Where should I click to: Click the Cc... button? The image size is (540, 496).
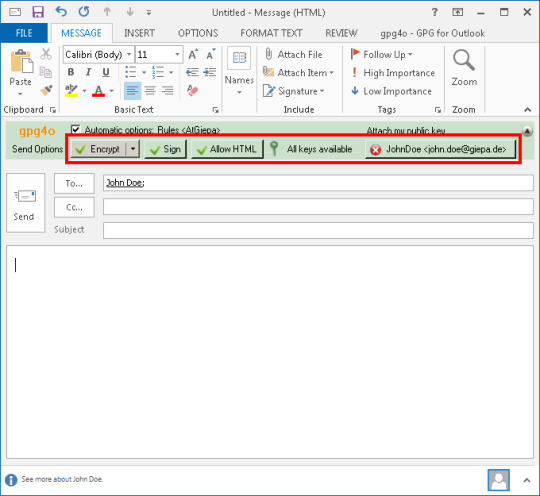(74, 207)
